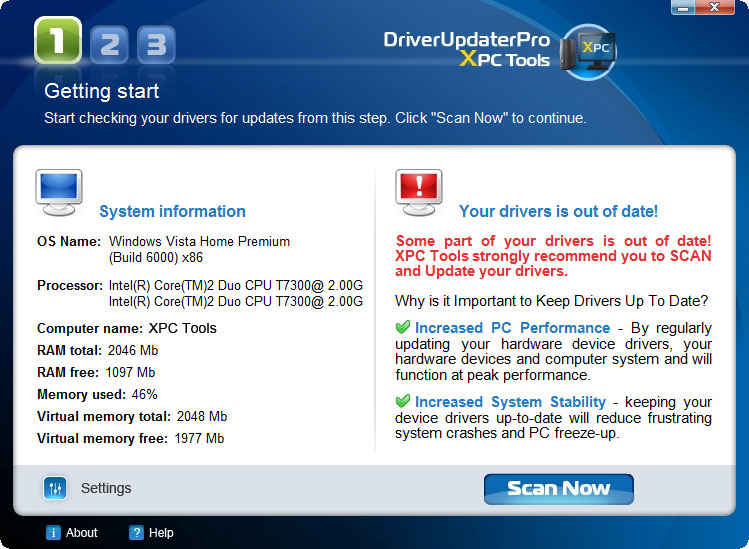The width and height of the screenshot is (749, 549).
Task: Go to the step 2 icon
Action: point(109,44)
